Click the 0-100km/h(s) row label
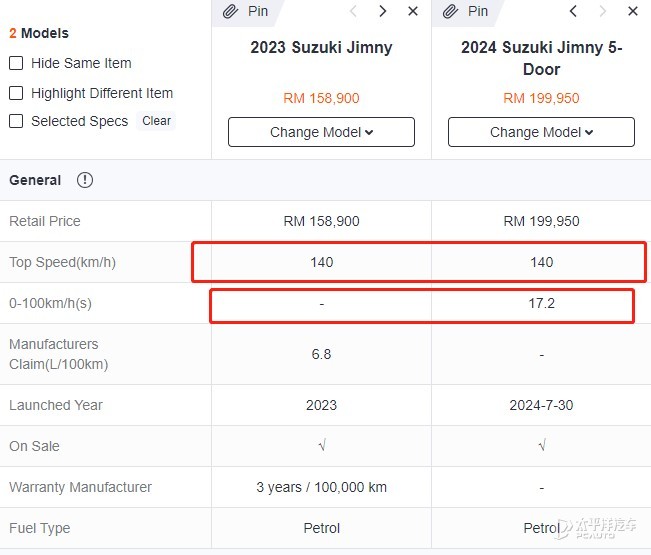Screen dimensions: 651x555 coord(50,303)
